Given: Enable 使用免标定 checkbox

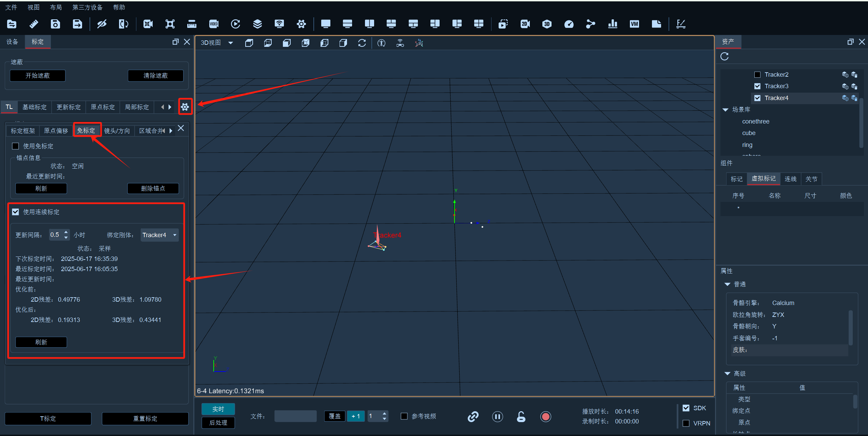Looking at the screenshot, I should click(15, 146).
